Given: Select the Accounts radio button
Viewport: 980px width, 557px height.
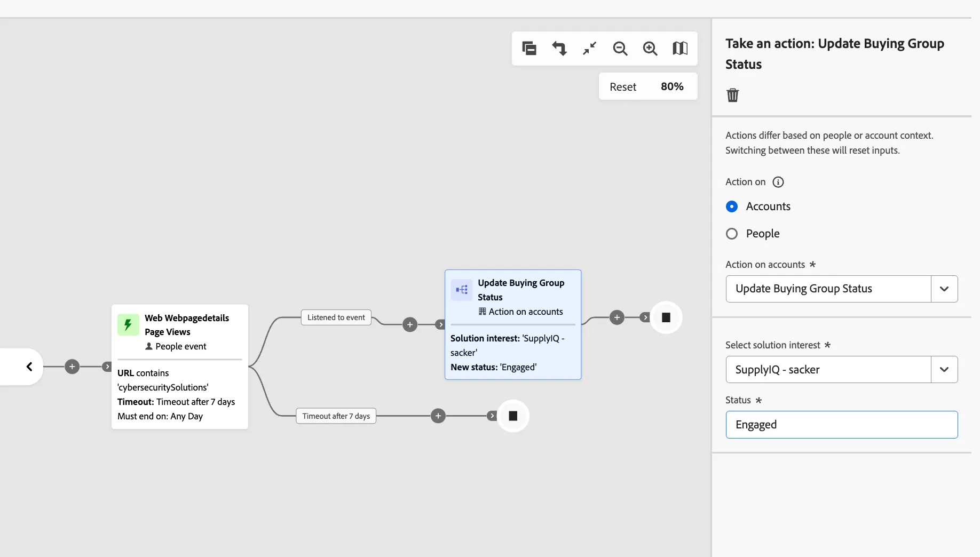Looking at the screenshot, I should point(732,206).
